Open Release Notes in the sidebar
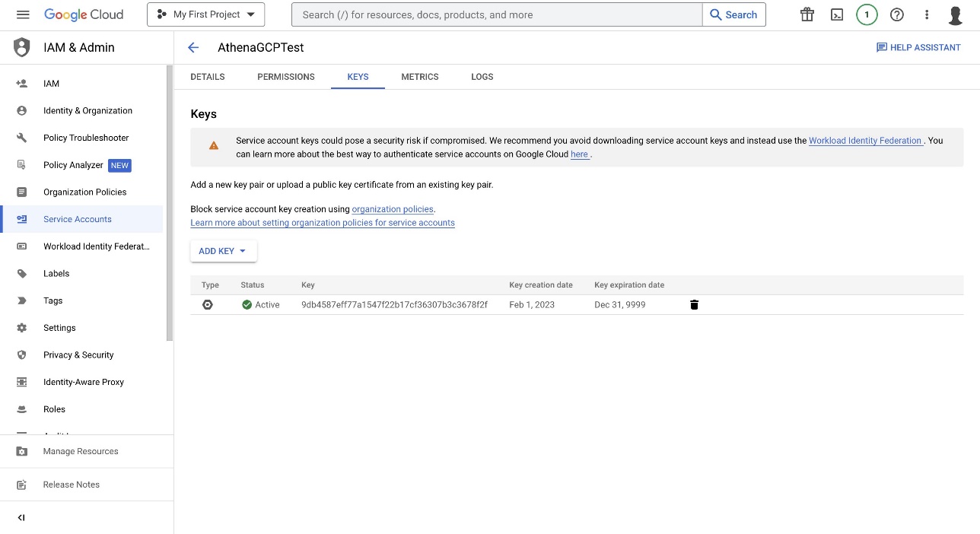The image size is (980, 534). (87, 485)
